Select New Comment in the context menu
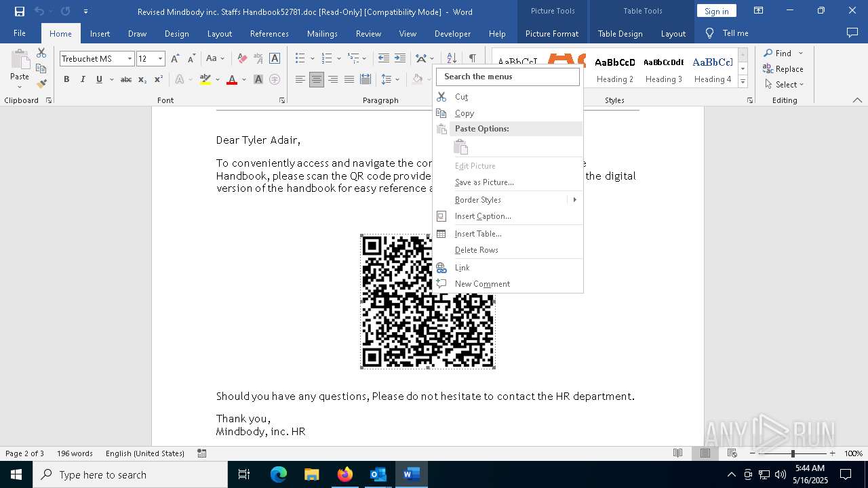This screenshot has height=488, width=868. (508, 284)
